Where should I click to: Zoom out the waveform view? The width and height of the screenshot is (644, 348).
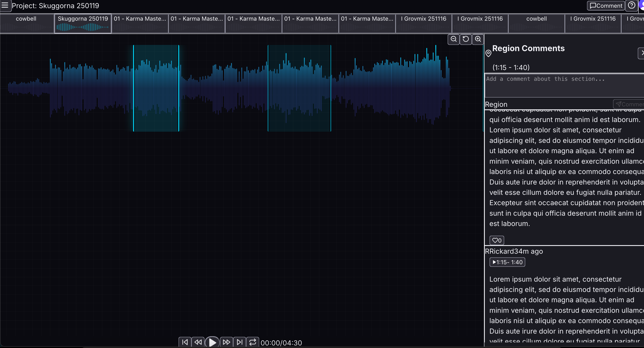point(453,39)
